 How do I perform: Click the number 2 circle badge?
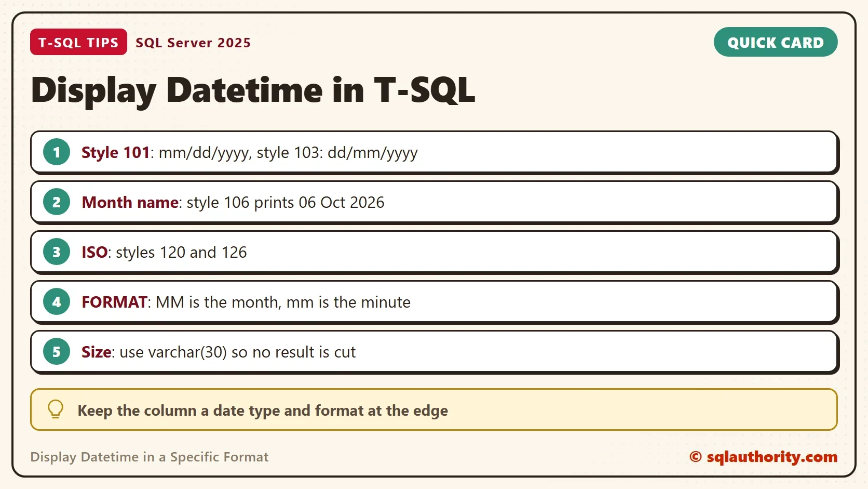pyautogui.click(x=57, y=202)
